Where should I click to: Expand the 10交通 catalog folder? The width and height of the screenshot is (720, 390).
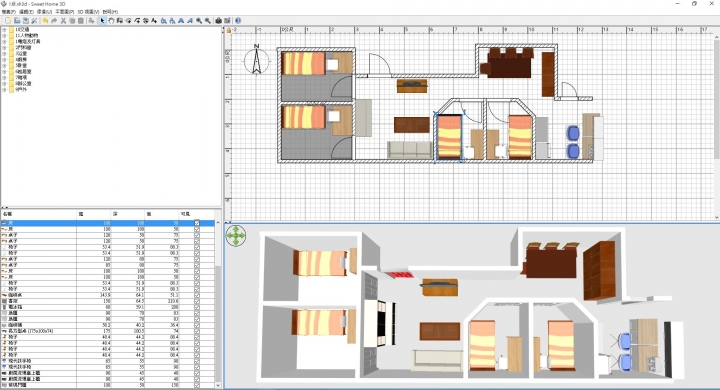pyautogui.click(x=4, y=29)
